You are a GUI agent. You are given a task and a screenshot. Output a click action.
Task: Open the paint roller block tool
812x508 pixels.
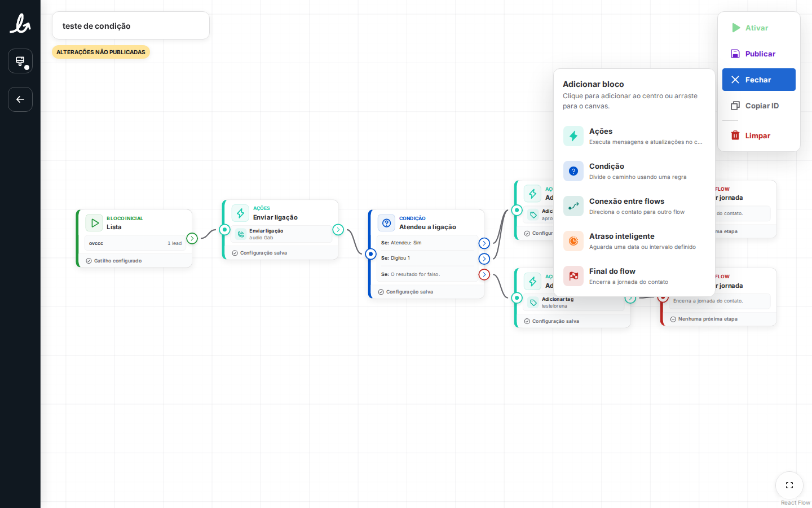[x=20, y=61]
